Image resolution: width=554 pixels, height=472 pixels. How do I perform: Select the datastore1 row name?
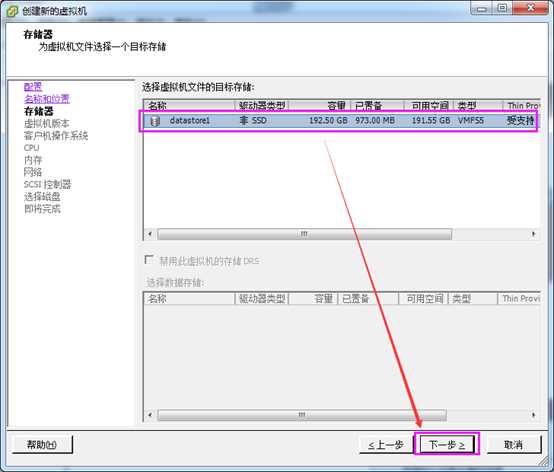[190, 120]
